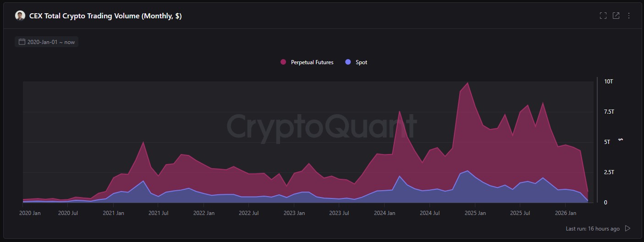Click the chart title CEX Total Crypto Trading Volume
This screenshot has width=644, height=242.
coord(105,16)
